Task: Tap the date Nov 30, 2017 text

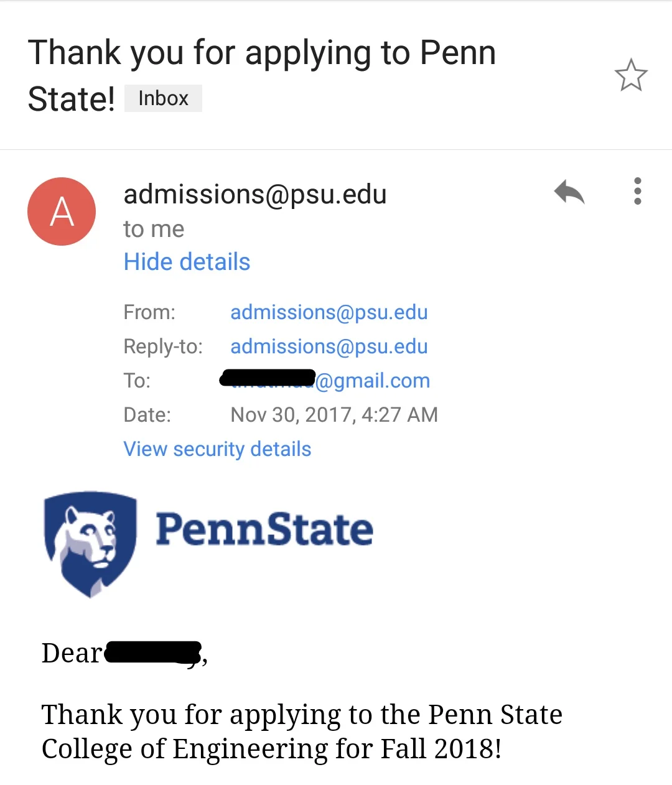Action: (x=334, y=415)
